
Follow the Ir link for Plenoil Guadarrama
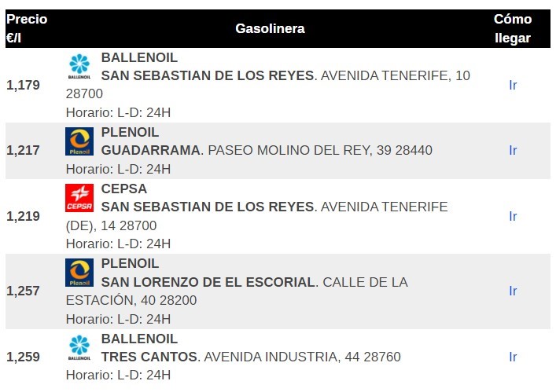click(513, 150)
